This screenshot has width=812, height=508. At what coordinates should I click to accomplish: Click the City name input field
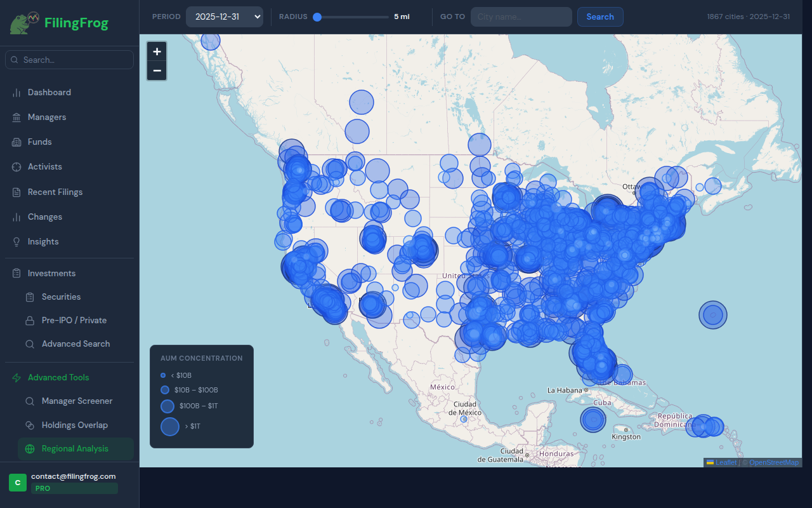click(520, 17)
